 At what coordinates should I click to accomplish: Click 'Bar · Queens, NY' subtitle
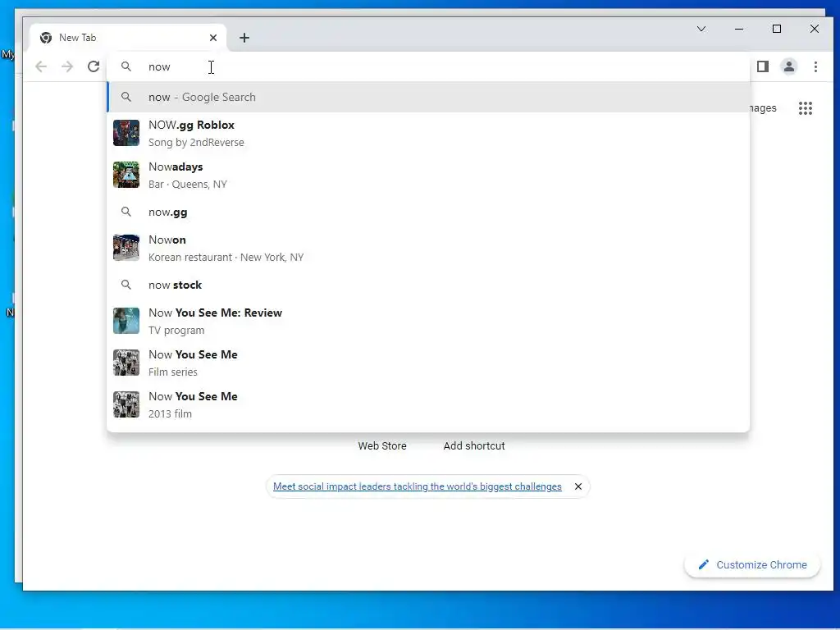click(x=188, y=185)
